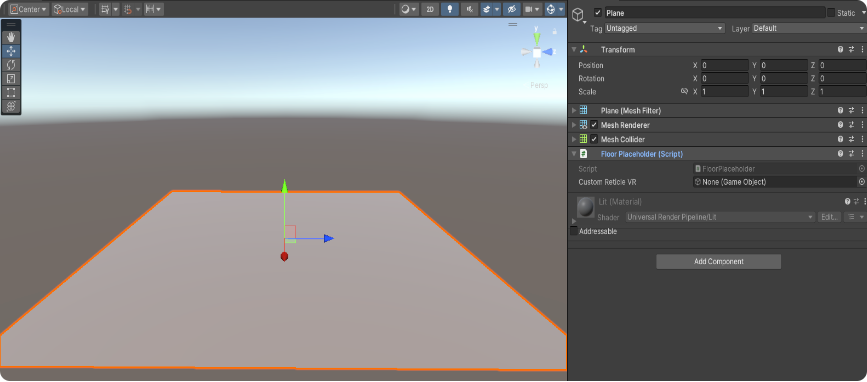Collapse Floor Placeholder (Script) component
Screen dimensions: 867x382
point(574,154)
